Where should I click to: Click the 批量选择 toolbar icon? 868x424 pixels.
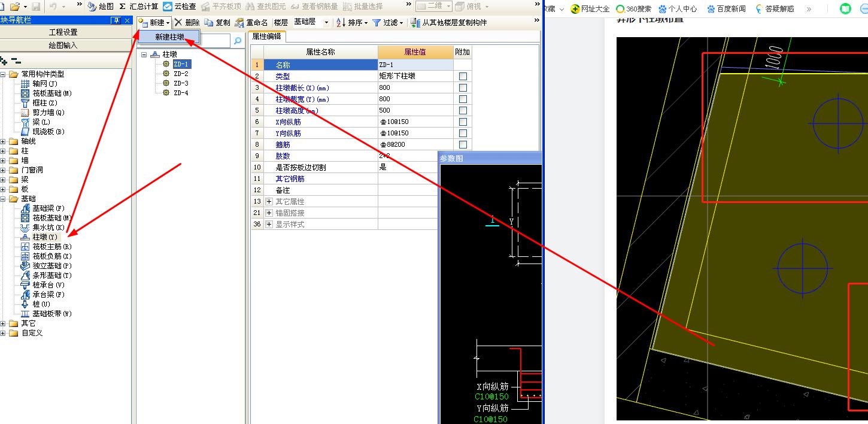coord(347,7)
